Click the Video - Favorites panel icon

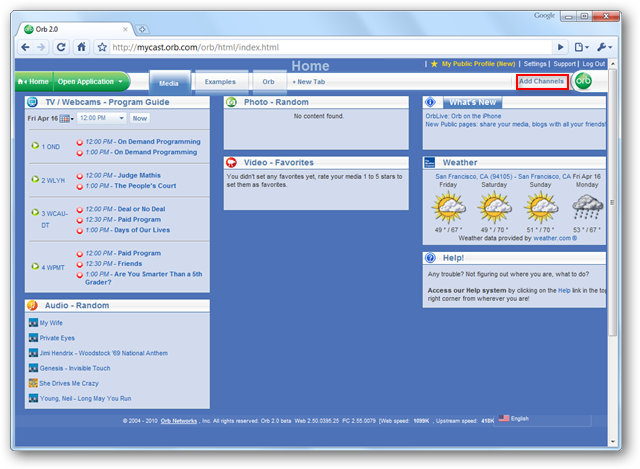coord(231,162)
